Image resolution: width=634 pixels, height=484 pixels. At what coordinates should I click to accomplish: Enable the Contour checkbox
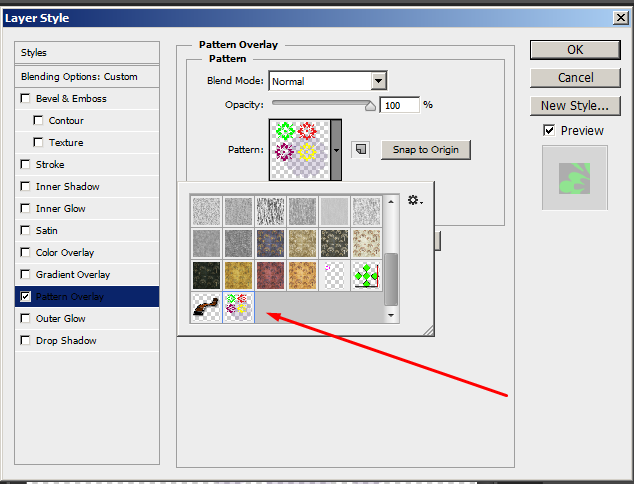38,120
